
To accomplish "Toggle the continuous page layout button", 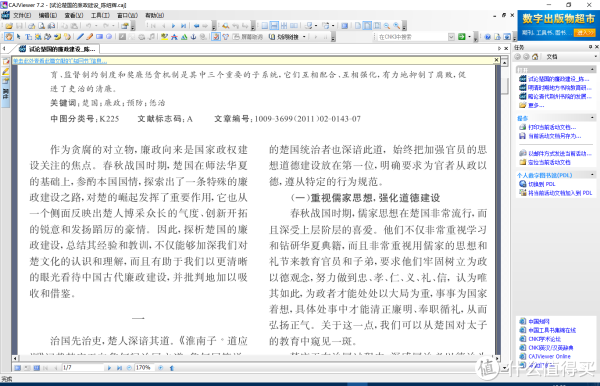I will pos(274,26).
